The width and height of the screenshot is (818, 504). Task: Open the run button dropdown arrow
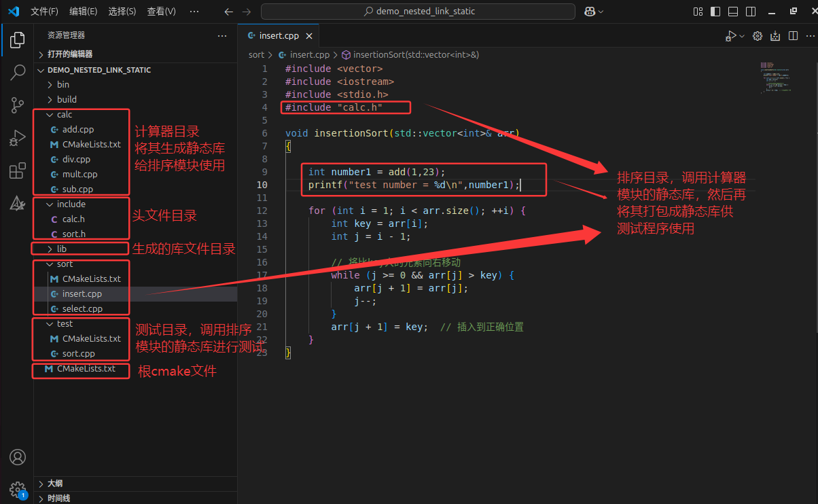(x=740, y=36)
